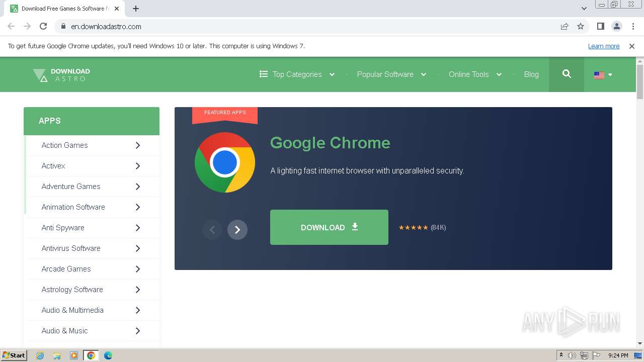View site information lock icon
The image size is (644, 362).
pos(63,27)
